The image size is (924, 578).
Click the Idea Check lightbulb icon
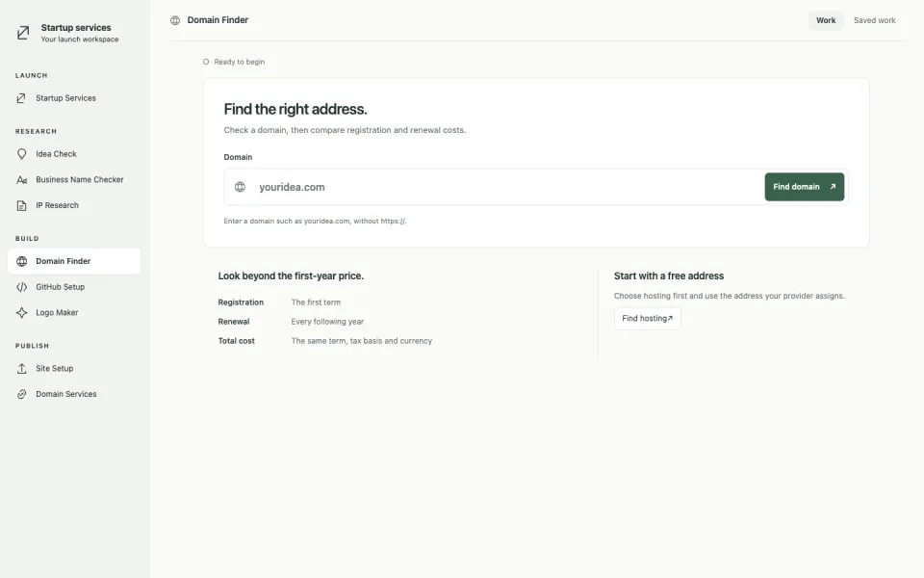[22, 154]
